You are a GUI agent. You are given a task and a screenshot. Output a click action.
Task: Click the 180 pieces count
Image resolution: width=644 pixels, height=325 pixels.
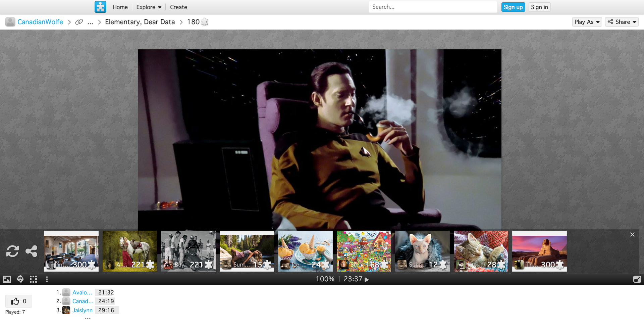(x=198, y=22)
